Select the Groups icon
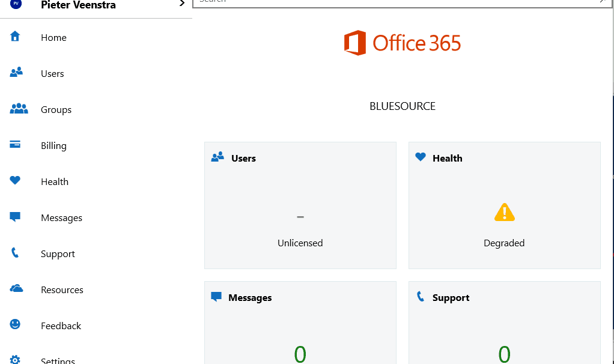614x364 pixels. [x=19, y=109]
